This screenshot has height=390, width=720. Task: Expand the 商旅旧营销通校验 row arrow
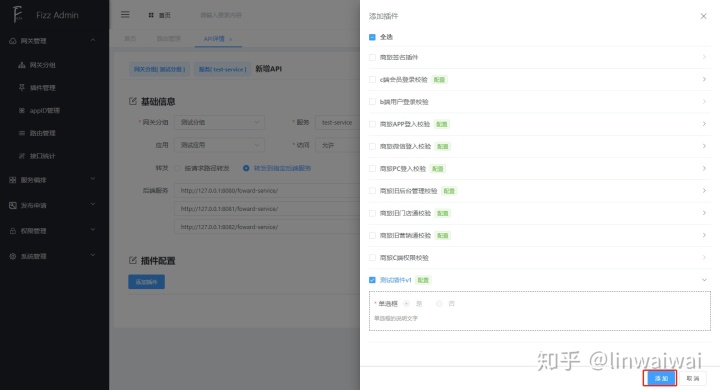pos(704,235)
